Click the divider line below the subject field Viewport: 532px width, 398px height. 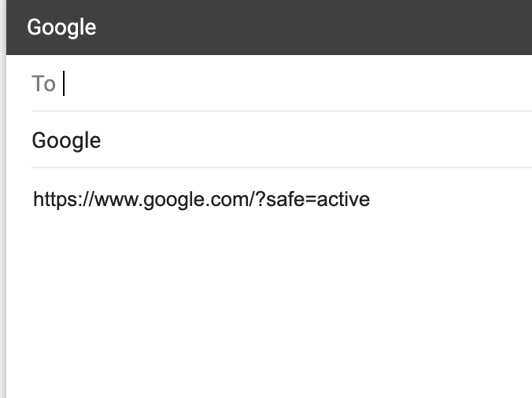coord(282,168)
